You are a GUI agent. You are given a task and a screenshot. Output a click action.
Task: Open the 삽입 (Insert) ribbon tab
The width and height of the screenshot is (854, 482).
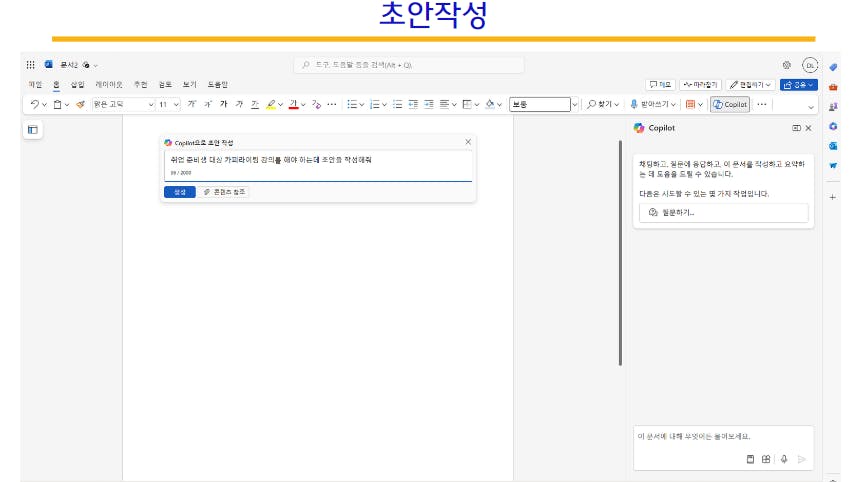click(x=77, y=85)
